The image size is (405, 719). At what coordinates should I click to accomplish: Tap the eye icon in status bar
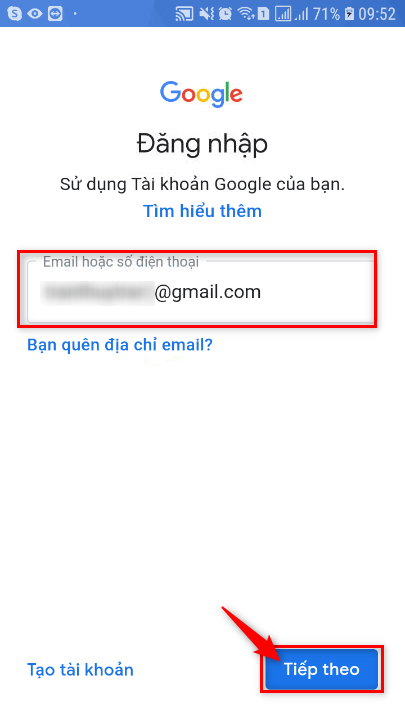coord(35,14)
